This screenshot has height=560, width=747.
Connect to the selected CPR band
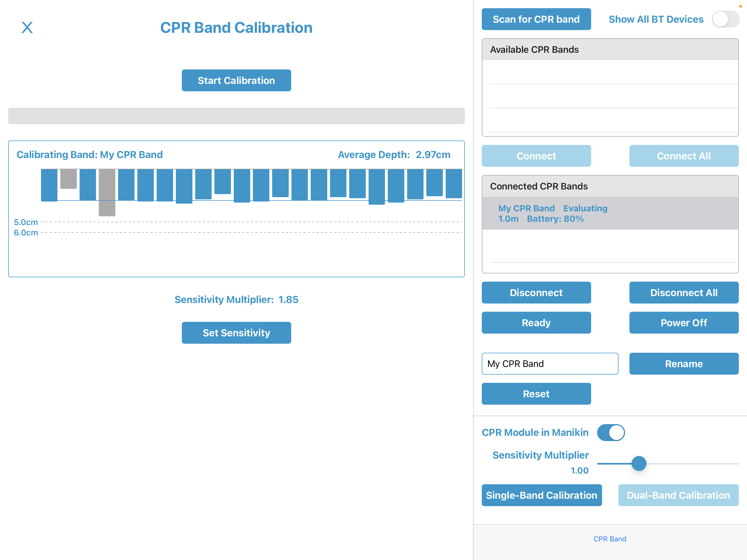tap(536, 156)
